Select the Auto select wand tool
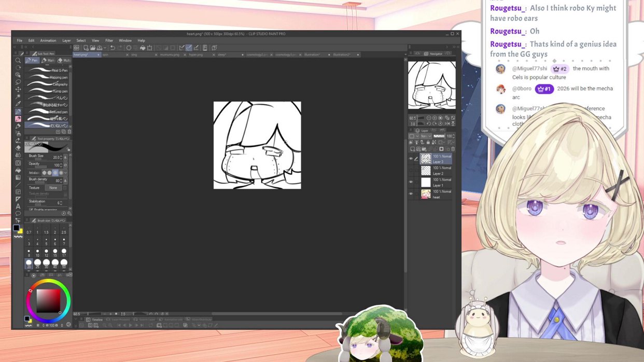 coord(18,96)
